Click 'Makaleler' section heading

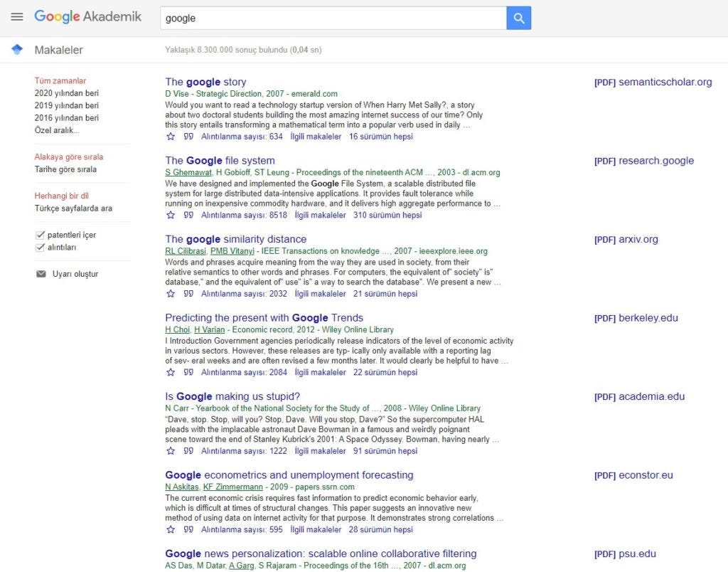tap(58, 50)
